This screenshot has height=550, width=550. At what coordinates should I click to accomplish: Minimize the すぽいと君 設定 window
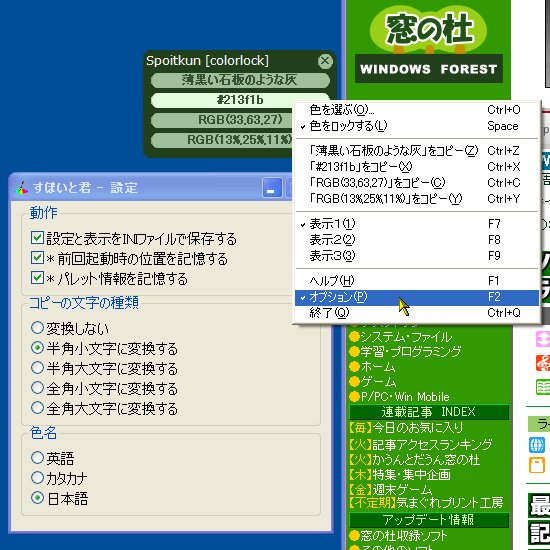click(272, 188)
